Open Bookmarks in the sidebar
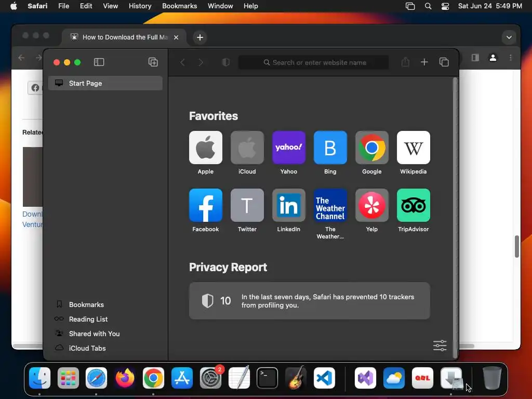Screen dimensions: 532x399 86,304
